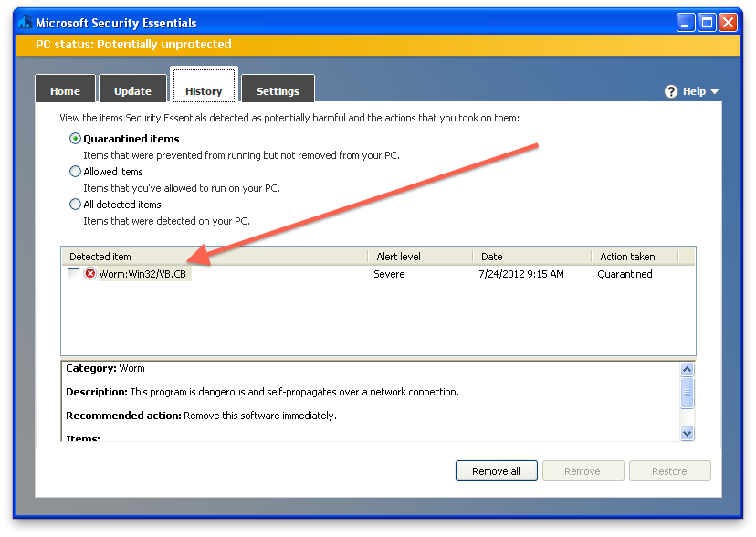Image resolution: width=756 pixels, height=537 pixels.
Task: Click the Microsoft Security Essentials title bar icon
Action: click(x=25, y=23)
